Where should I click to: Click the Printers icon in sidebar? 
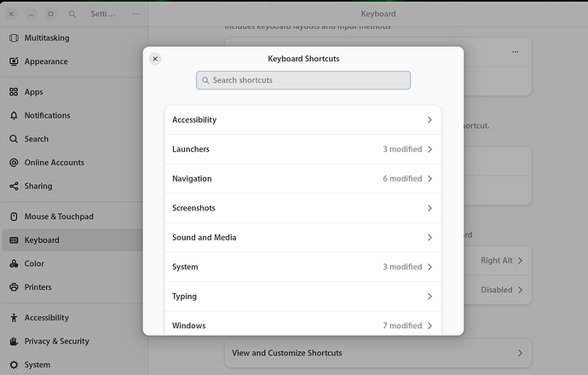(14, 287)
